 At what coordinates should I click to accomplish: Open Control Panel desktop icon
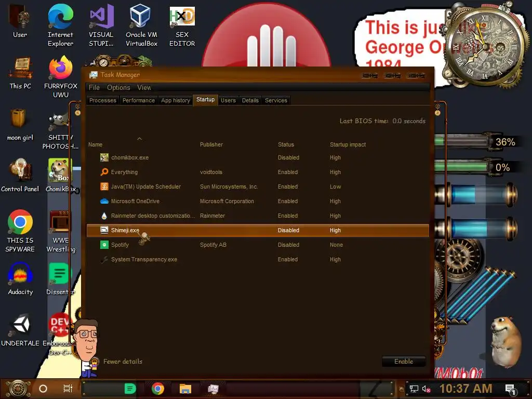tap(20, 176)
